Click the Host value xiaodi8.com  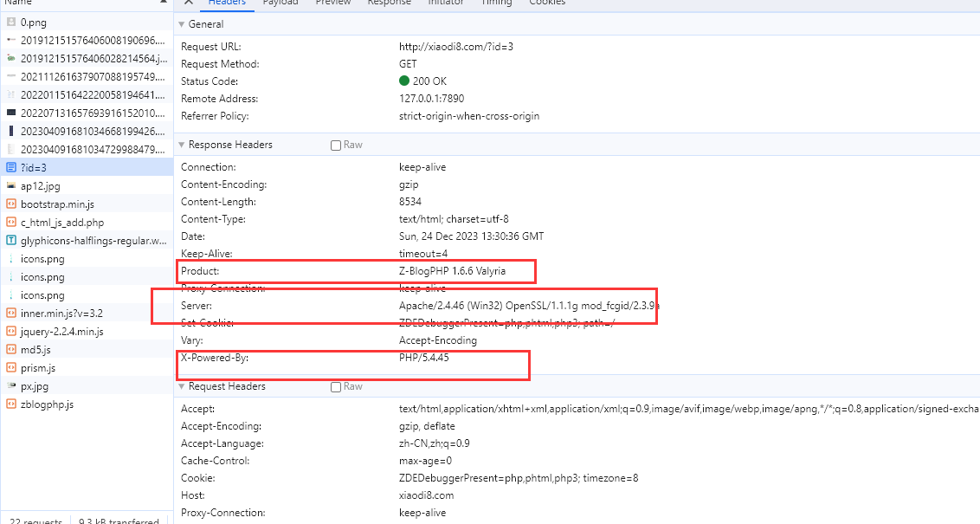pyautogui.click(x=426, y=495)
